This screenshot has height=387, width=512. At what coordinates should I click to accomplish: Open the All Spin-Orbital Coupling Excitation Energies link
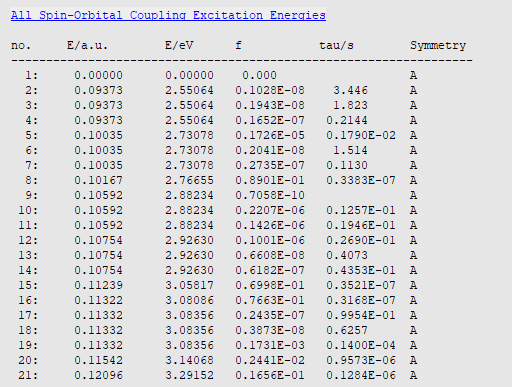tap(168, 15)
